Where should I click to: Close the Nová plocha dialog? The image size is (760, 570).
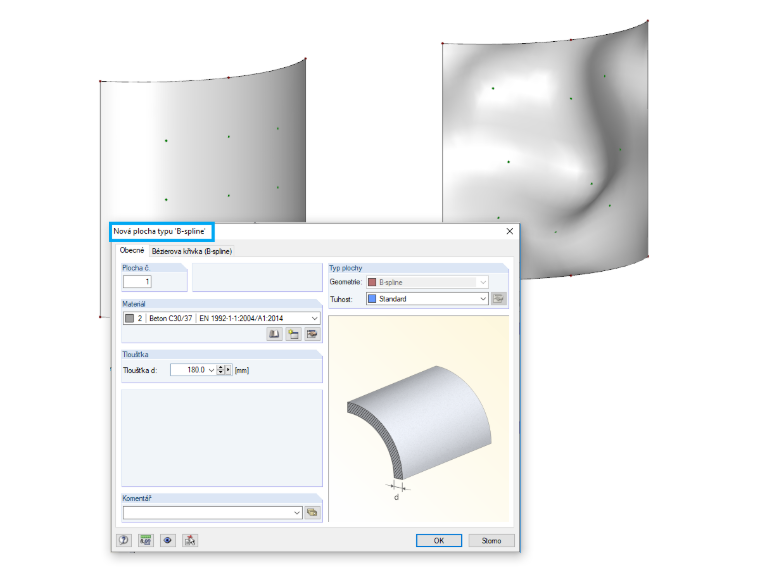(509, 231)
